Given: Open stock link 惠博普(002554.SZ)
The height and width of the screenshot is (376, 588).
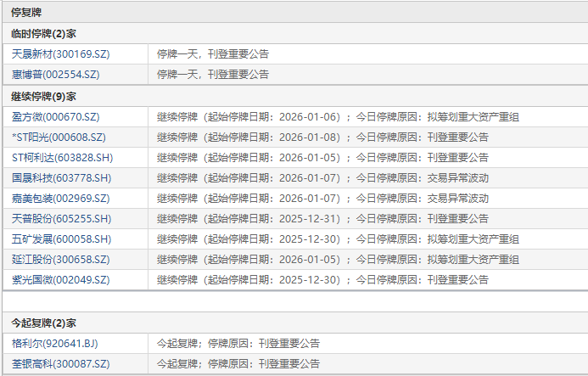Looking at the screenshot, I should click(55, 75).
